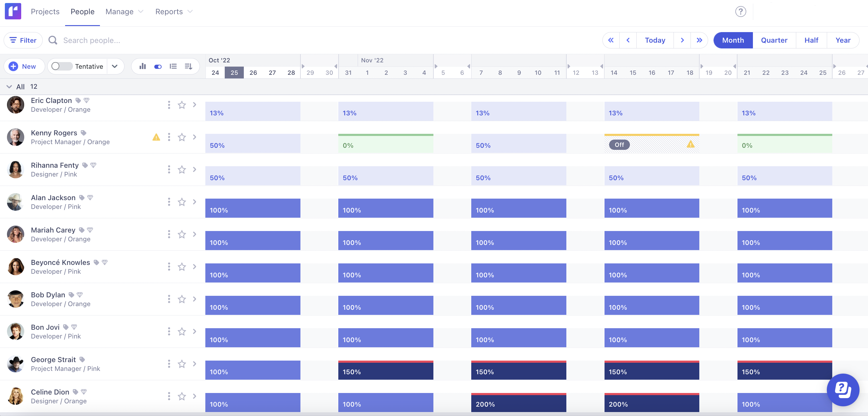Select the bar chart heatmap view icon
Image resolution: width=868 pixels, height=416 pixels.
pos(143,66)
